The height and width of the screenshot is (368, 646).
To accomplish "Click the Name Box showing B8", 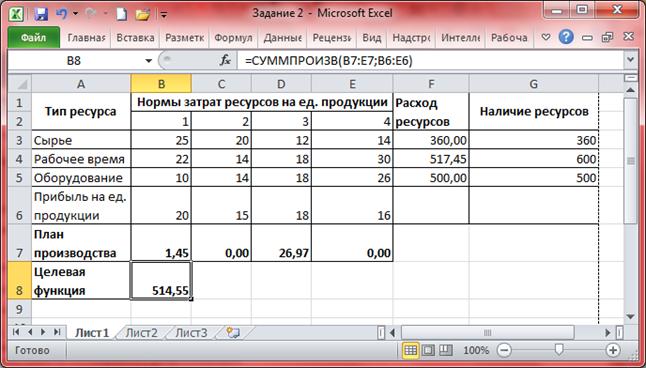I will pos(74,61).
